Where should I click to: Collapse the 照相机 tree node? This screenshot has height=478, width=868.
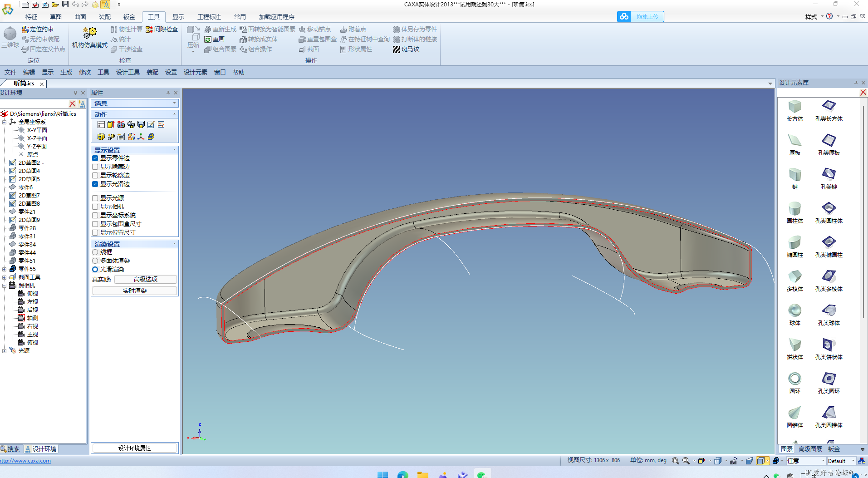(5, 286)
